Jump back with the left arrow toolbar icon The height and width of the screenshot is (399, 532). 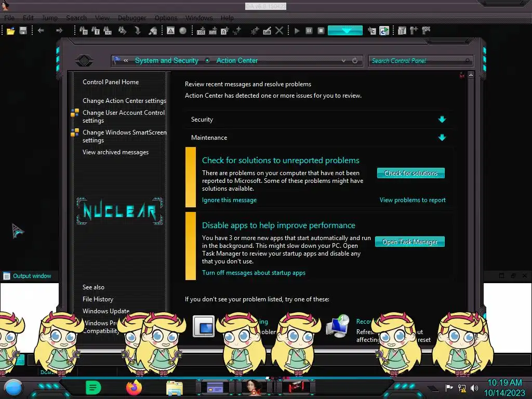tap(41, 31)
